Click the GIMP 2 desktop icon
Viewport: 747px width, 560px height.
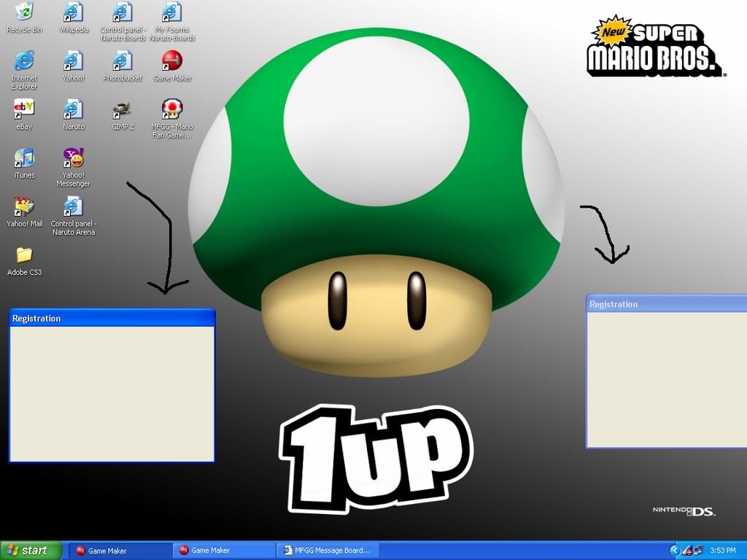(123, 109)
